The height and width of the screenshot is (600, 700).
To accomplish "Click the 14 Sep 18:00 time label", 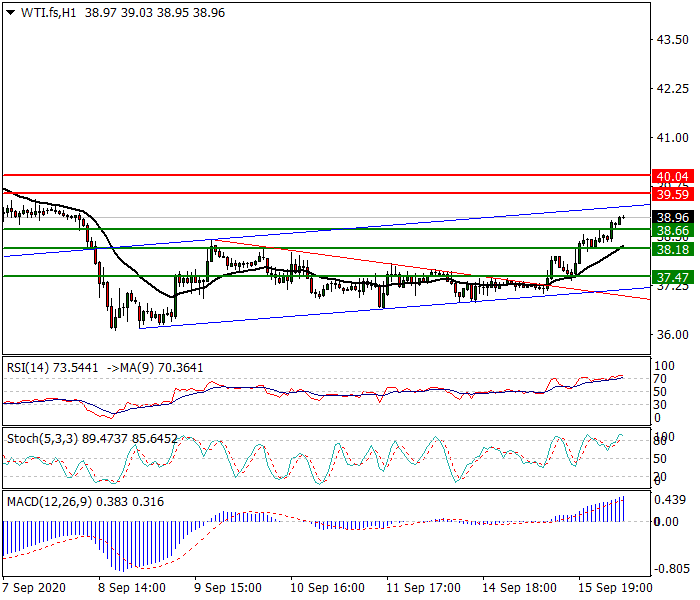I will pos(519,588).
